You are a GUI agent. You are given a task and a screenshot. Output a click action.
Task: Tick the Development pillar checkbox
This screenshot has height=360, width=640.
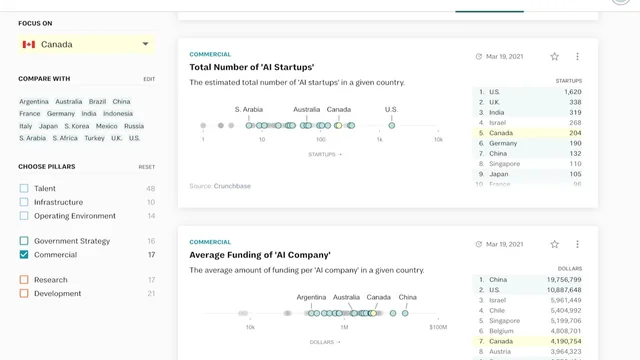[x=24, y=293]
